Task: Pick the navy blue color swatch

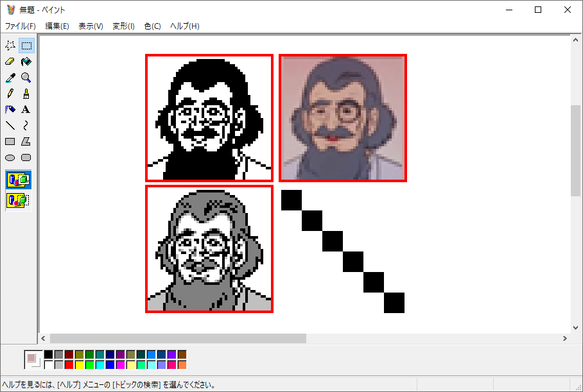Action: 110,355
